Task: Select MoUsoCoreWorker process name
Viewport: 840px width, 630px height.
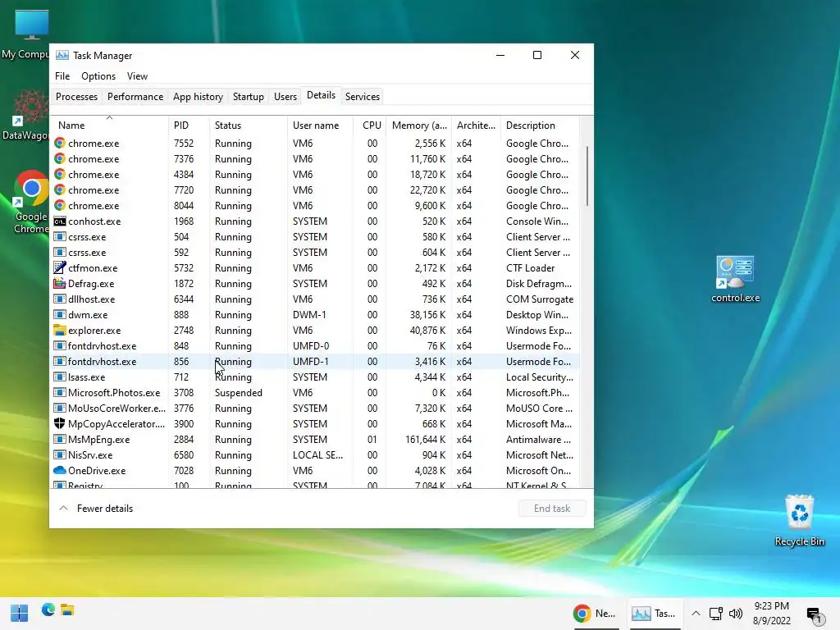Action: 116,409
